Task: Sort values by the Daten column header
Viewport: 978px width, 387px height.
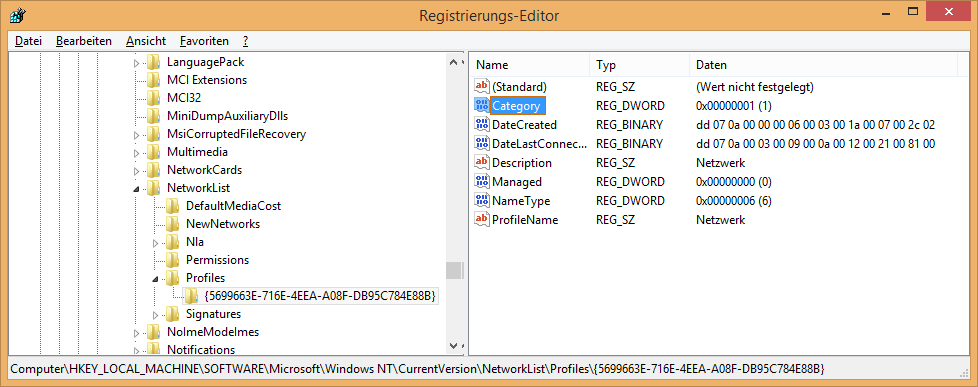Action: pyautogui.click(x=823, y=65)
